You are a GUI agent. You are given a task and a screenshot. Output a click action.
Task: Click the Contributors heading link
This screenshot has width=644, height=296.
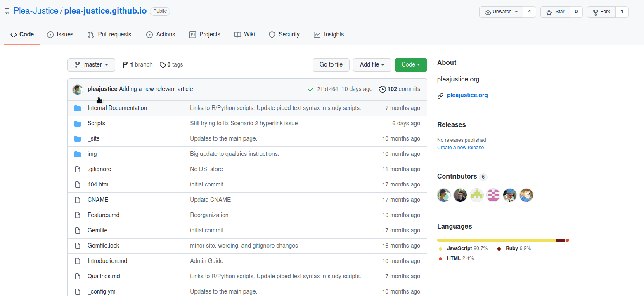pyautogui.click(x=457, y=177)
